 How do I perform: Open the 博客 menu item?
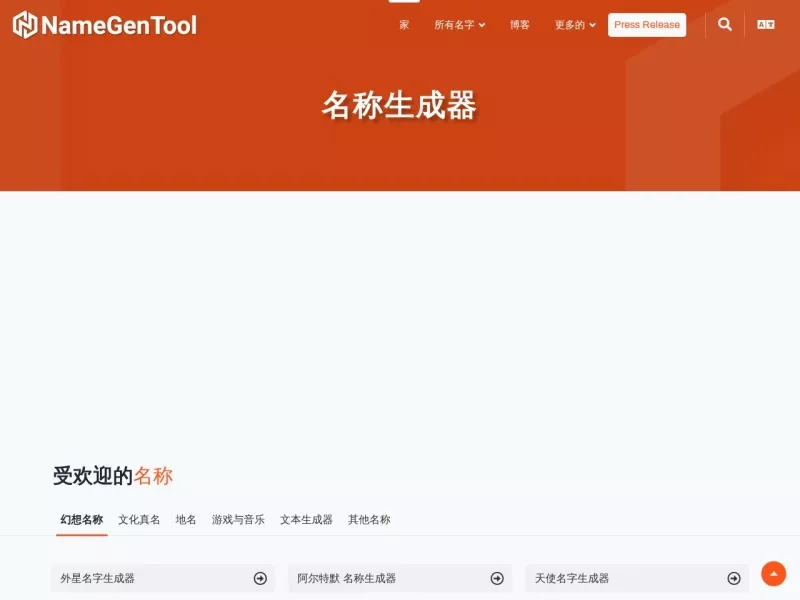tap(519, 24)
